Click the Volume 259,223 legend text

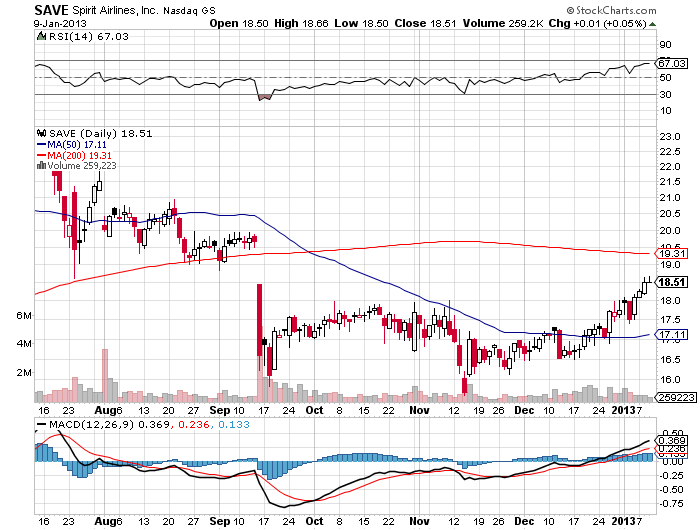[82, 166]
